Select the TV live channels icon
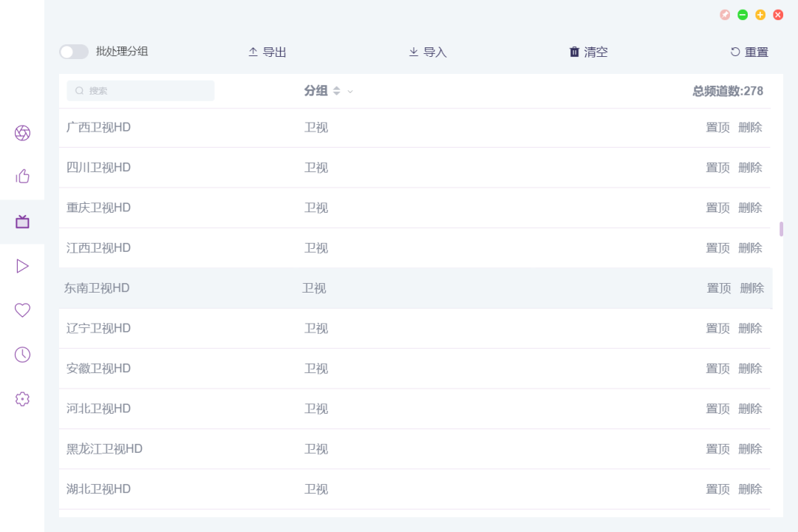 tap(22, 222)
